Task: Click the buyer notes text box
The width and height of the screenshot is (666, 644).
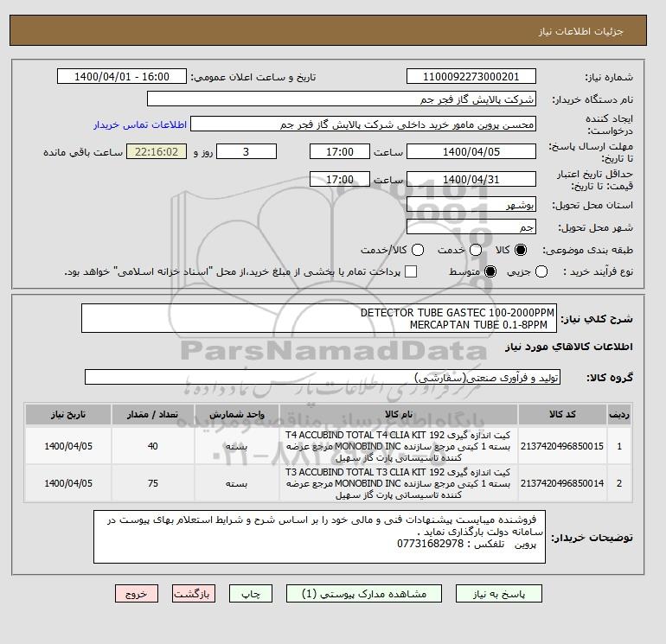Action: (319, 537)
